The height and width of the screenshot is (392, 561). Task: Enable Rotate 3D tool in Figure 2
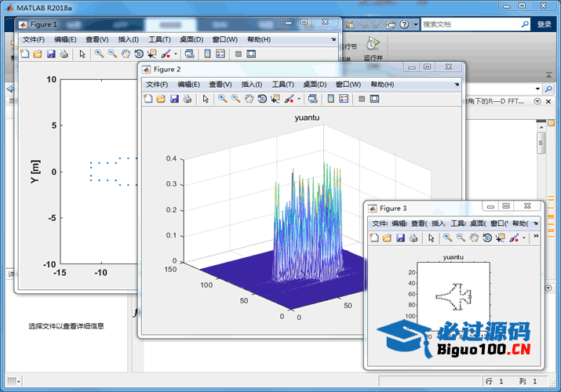(262, 99)
